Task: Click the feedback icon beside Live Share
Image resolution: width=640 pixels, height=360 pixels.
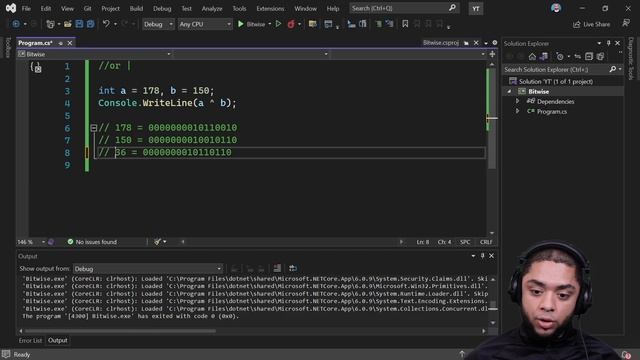Action: point(626,24)
